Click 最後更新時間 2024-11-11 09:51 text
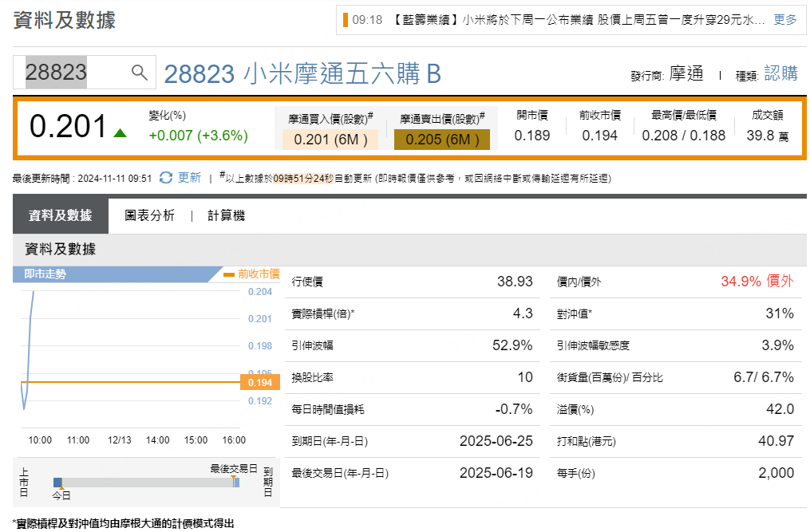 [82, 179]
